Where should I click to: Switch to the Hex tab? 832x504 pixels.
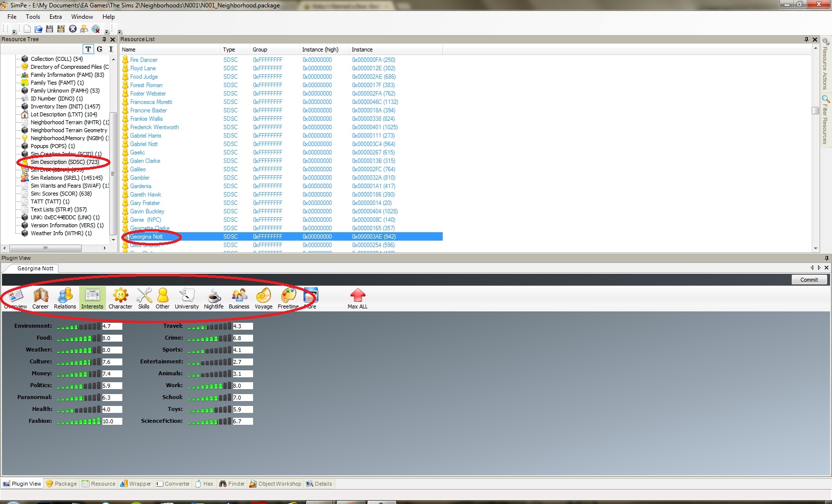pyautogui.click(x=204, y=484)
